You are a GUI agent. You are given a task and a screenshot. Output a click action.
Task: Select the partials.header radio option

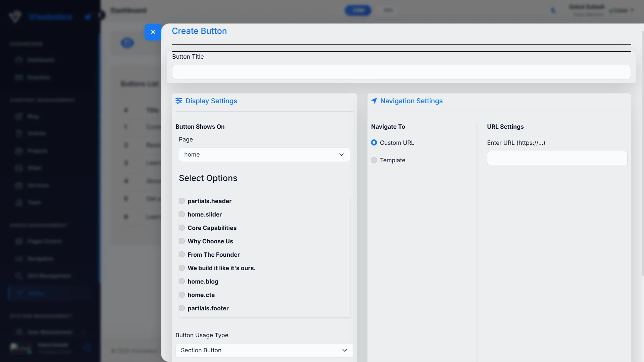click(182, 201)
